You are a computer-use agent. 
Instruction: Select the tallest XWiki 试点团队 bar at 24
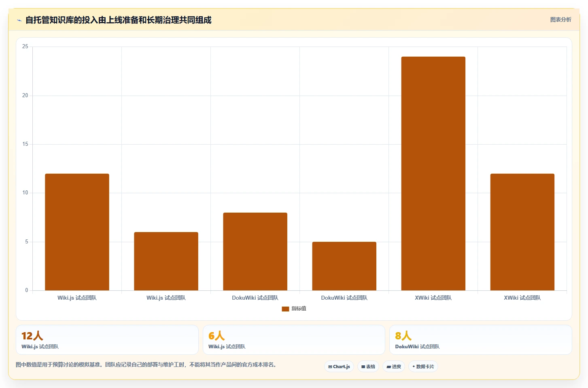point(433,173)
